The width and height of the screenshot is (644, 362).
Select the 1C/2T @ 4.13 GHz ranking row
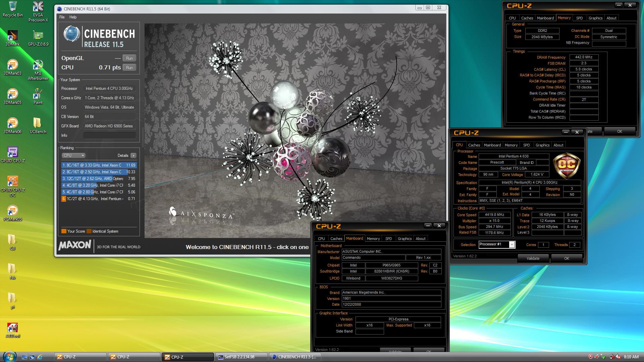click(x=99, y=199)
